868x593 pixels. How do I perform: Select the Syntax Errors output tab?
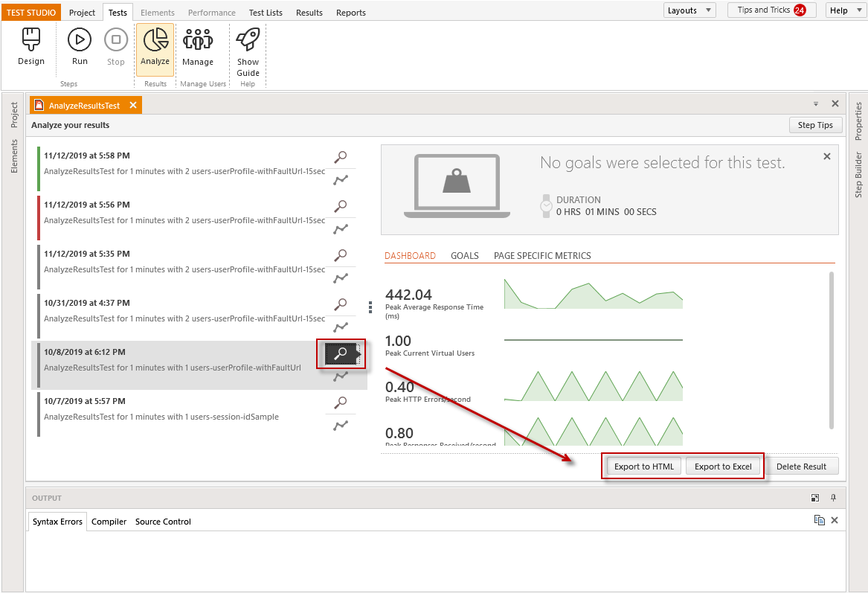pos(57,522)
